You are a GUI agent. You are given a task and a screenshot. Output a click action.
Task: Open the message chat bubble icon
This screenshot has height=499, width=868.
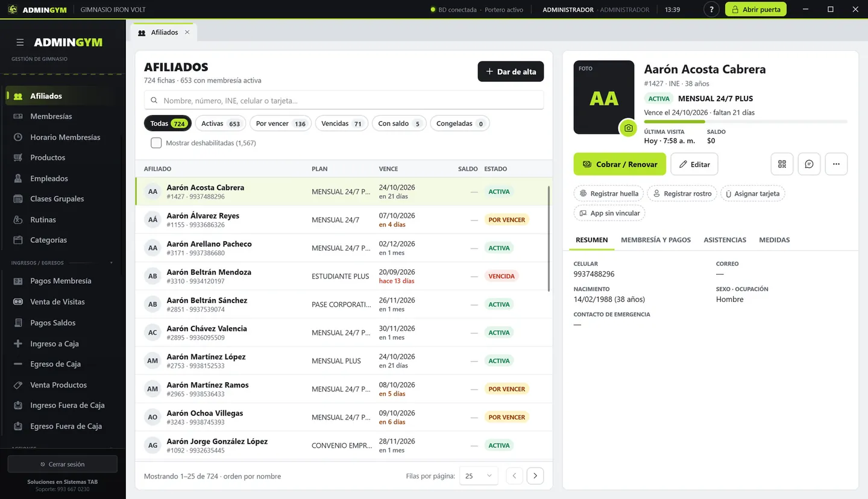(809, 164)
